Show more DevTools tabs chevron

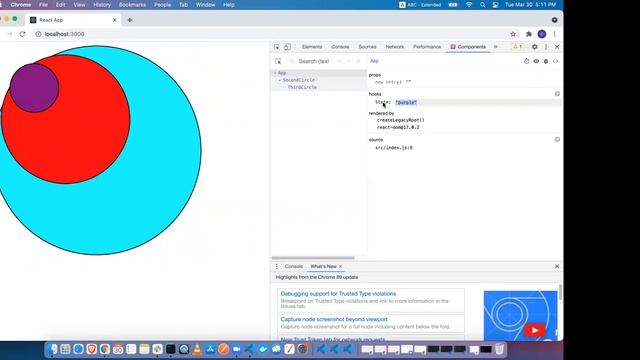click(496, 47)
